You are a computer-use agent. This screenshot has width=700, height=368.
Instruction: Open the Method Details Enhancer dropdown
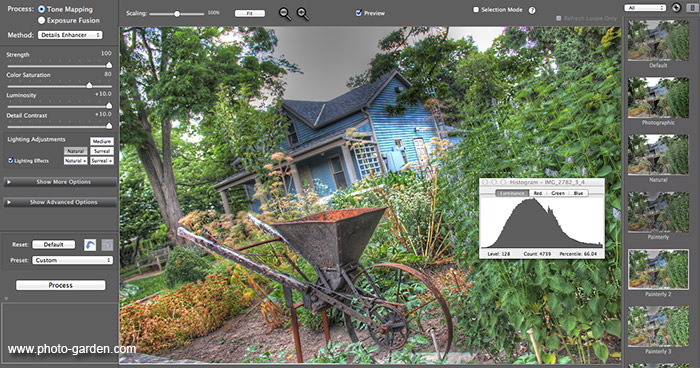[70, 35]
